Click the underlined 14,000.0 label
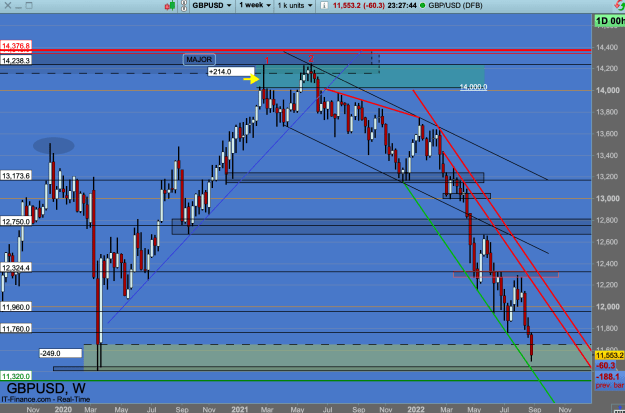 [x=473, y=87]
